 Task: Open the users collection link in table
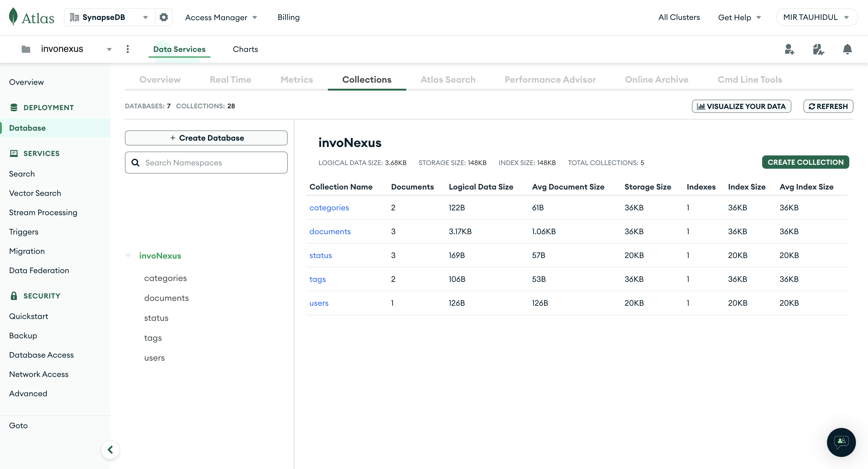point(319,303)
